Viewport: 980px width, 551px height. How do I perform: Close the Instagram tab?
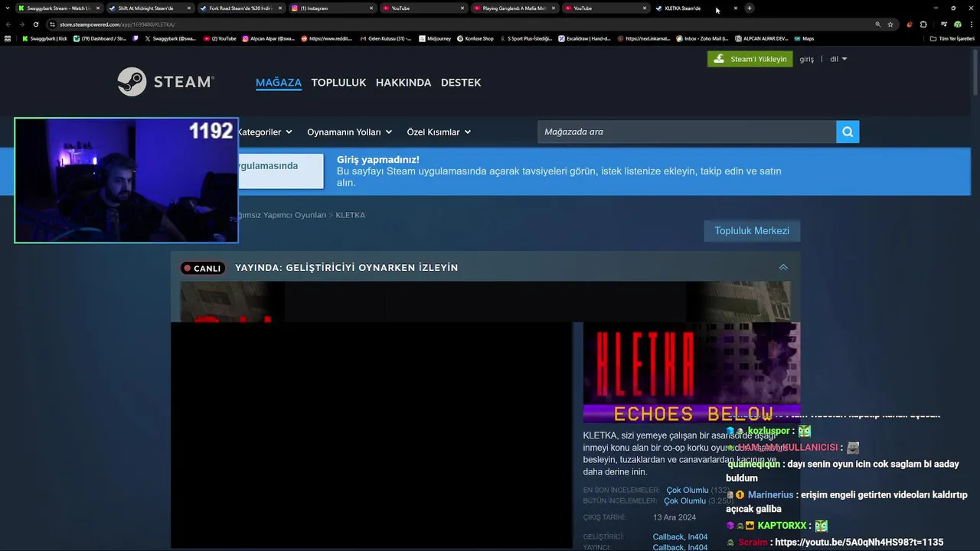(371, 8)
